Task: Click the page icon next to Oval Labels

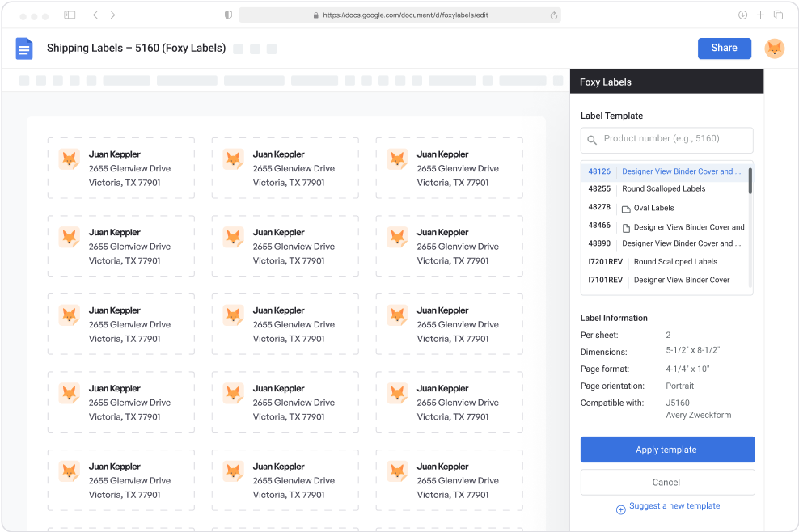Action: [626, 208]
